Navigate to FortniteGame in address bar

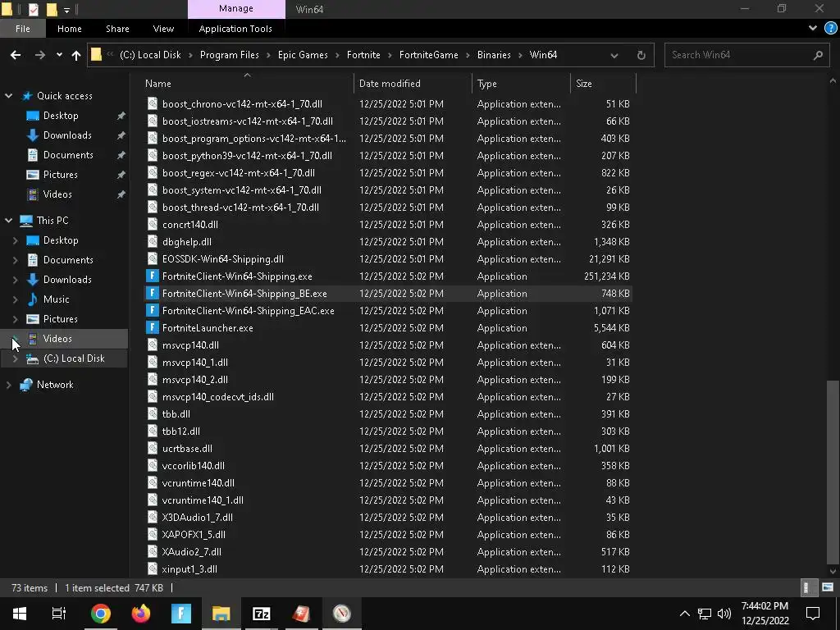428,55
